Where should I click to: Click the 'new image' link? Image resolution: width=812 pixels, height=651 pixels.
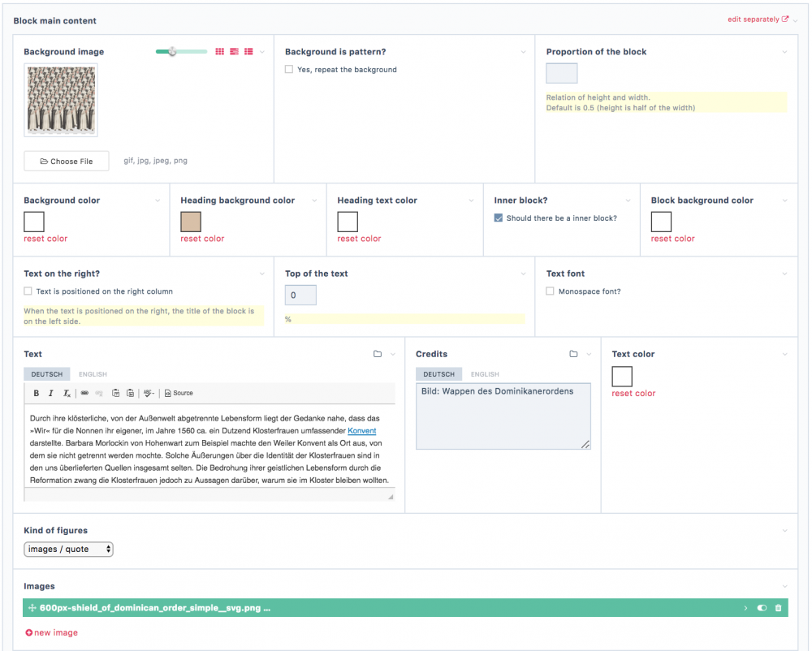pos(52,632)
